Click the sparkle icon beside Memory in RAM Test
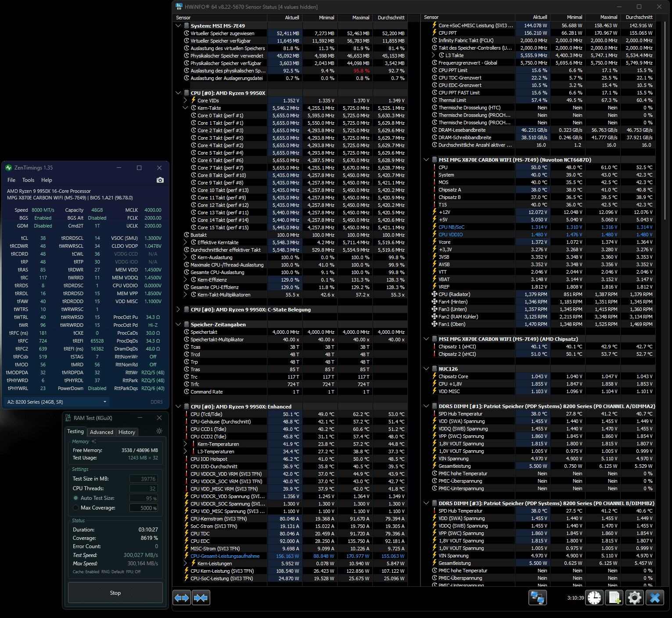This screenshot has width=672, height=618. 93,441
